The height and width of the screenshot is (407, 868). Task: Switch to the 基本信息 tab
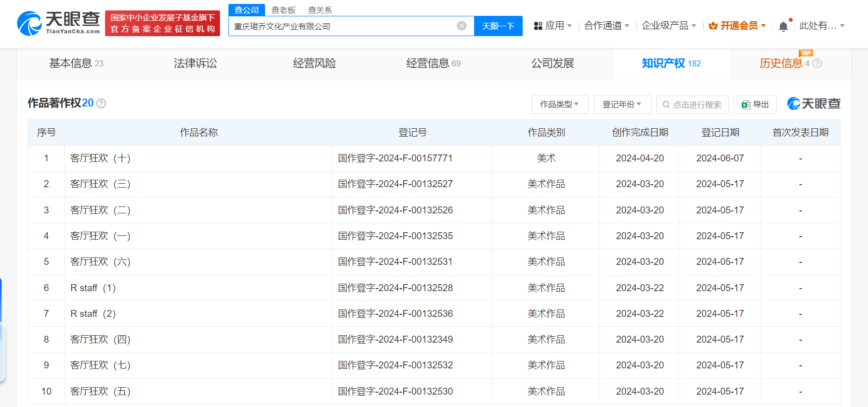click(x=76, y=63)
